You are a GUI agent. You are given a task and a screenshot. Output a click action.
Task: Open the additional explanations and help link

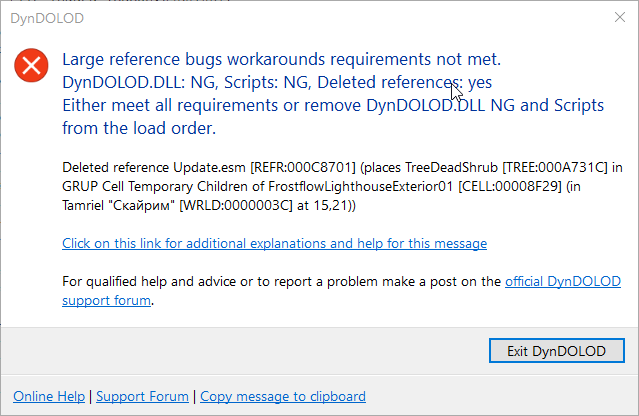(274, 243)
